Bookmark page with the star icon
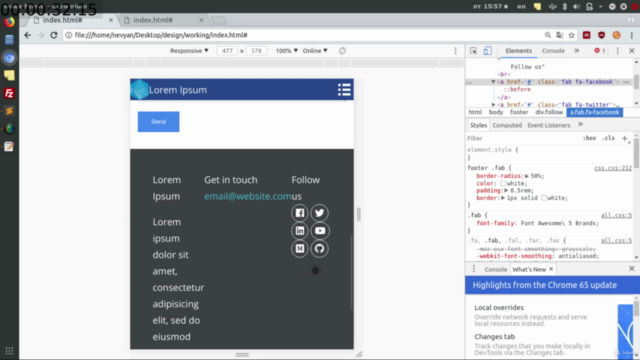Image resolution: width=640 pixels, height=360 pixels. click(x=571, y=35)
